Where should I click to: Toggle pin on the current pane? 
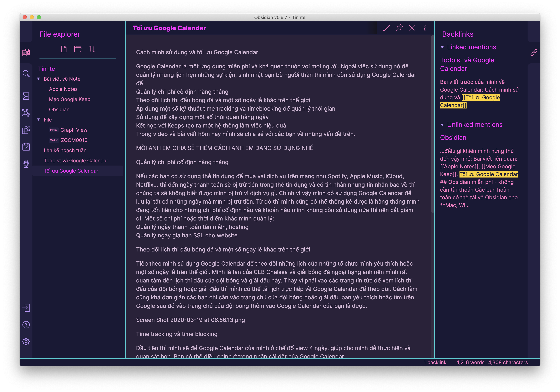point(399,28)
